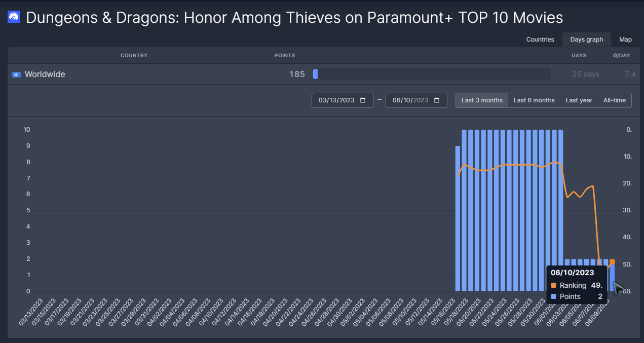The image size is (644, 343).
Task: Click the COUNTRY column header
Action: tap(134, 55)
